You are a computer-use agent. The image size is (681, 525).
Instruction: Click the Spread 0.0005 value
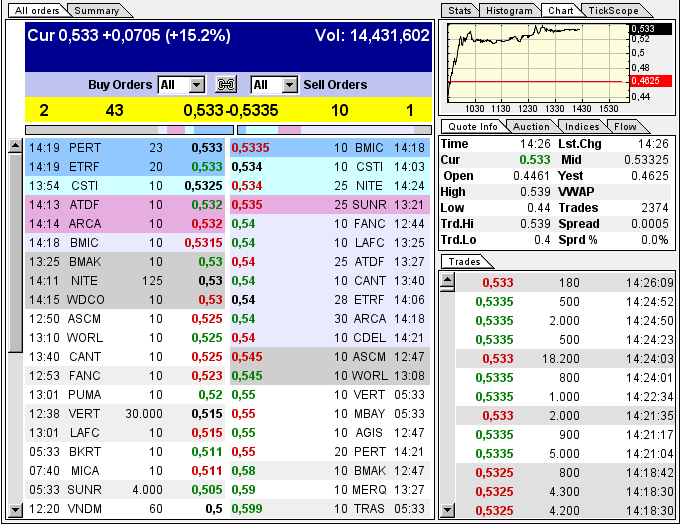pyautogui.click(x=650, y=224)
